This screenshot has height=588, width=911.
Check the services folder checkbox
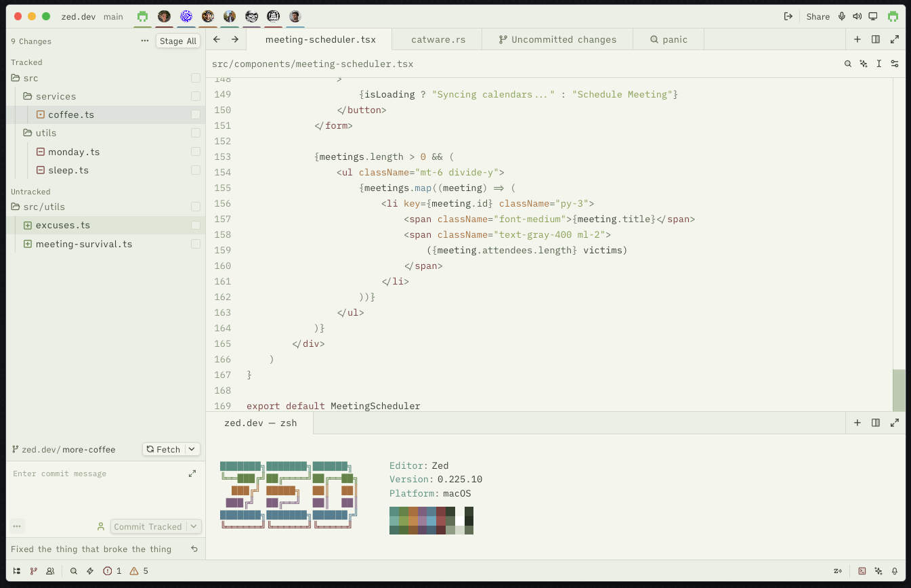[196, 96]
